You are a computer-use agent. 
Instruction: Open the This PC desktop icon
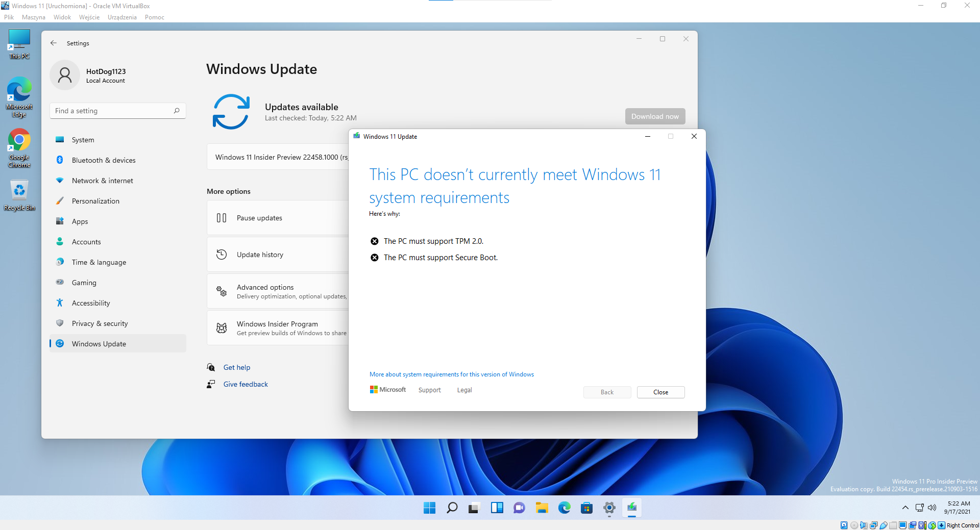click(x=19, y=44)
